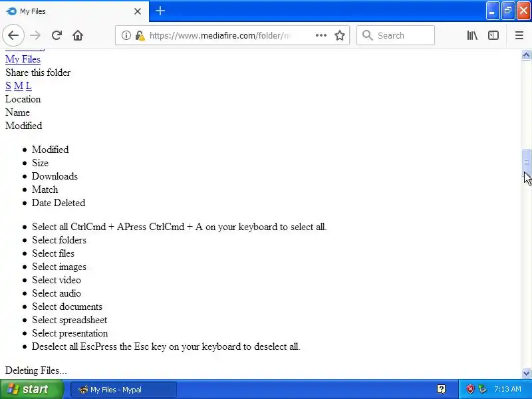Screen dimensions: 532x399
Task: Open the Library bookshelf icon
Action: (472, 35)
